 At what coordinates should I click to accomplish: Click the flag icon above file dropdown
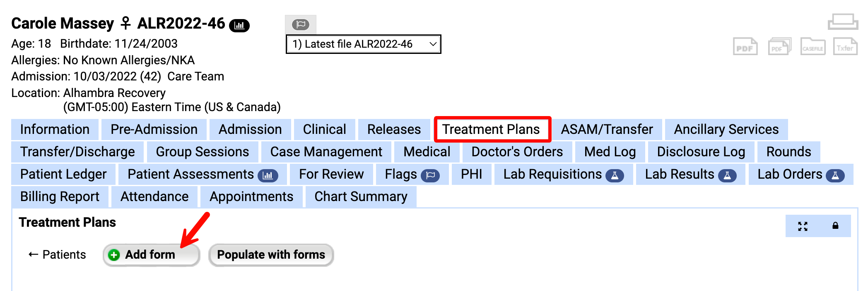tap(301, 24)
